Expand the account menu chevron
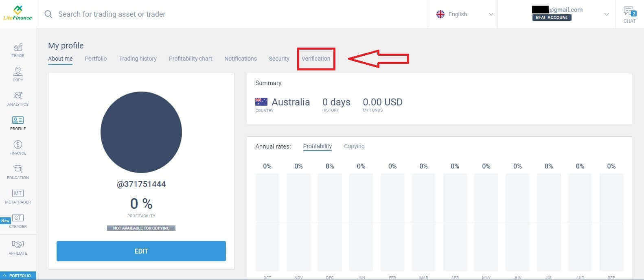This screenshot has width=644, height=280. (607, 14)
